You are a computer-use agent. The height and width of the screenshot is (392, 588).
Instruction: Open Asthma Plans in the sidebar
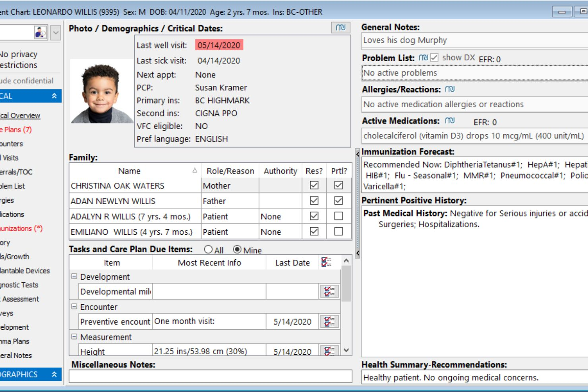[x=15, y=341]
